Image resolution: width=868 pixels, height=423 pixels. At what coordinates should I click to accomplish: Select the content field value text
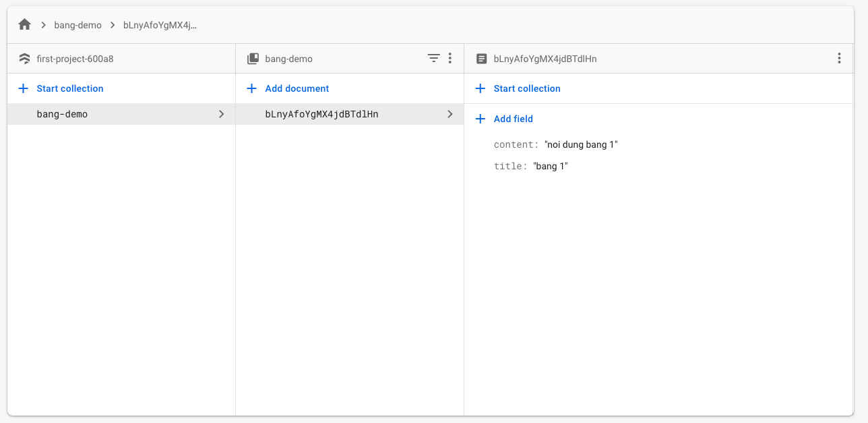(x=580, y=144)
